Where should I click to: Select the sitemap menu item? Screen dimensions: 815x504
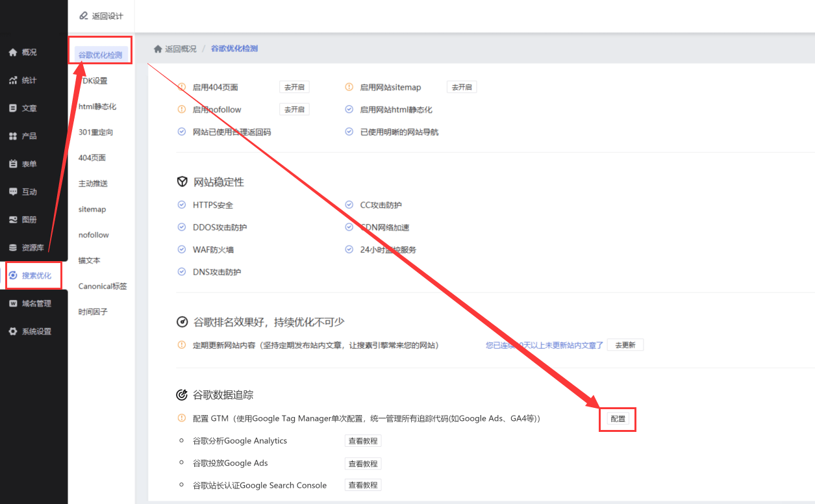pos(92,210)
